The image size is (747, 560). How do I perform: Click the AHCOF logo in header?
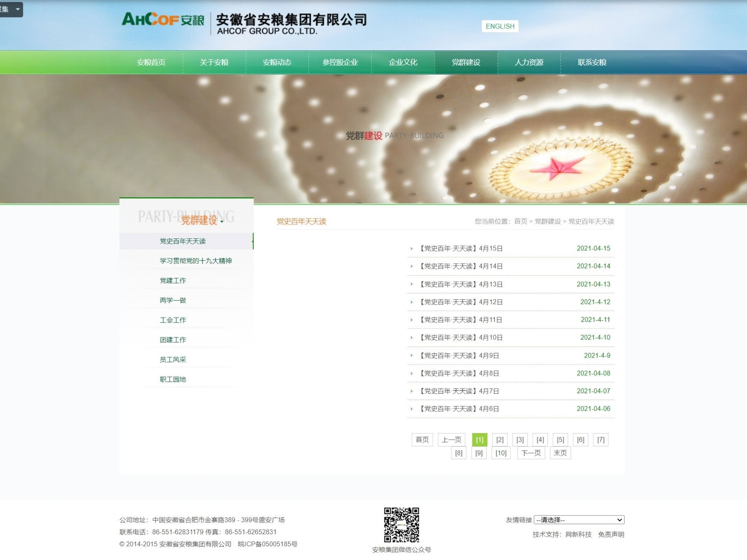pyautogui.click(x=163, y=19)
